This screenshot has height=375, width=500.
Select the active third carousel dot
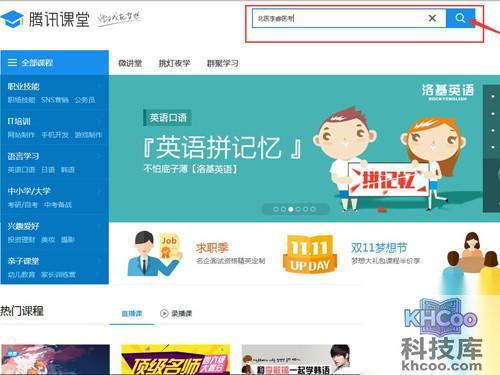(x=291, y=209)
